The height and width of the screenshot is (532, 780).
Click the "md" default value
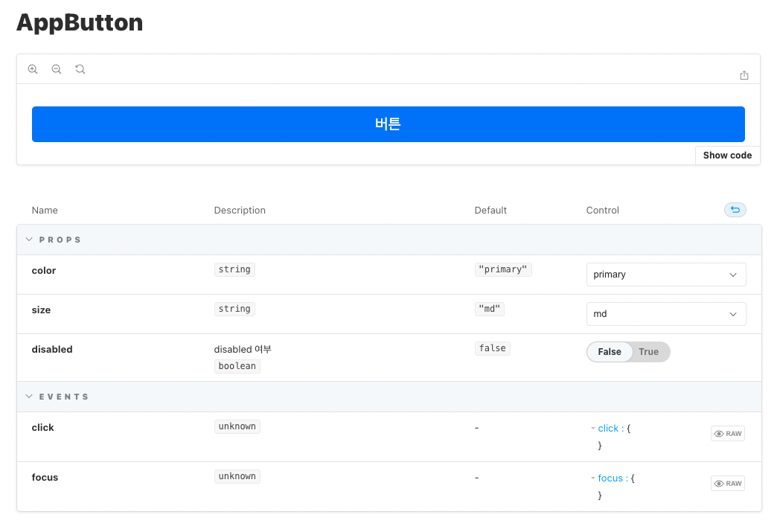coord(490,309)
